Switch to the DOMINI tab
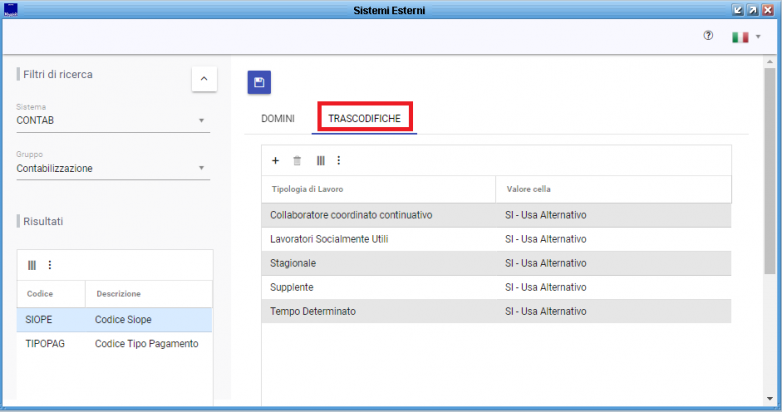The height and width of the screenshot is (412, 782). tap(278, 118)
